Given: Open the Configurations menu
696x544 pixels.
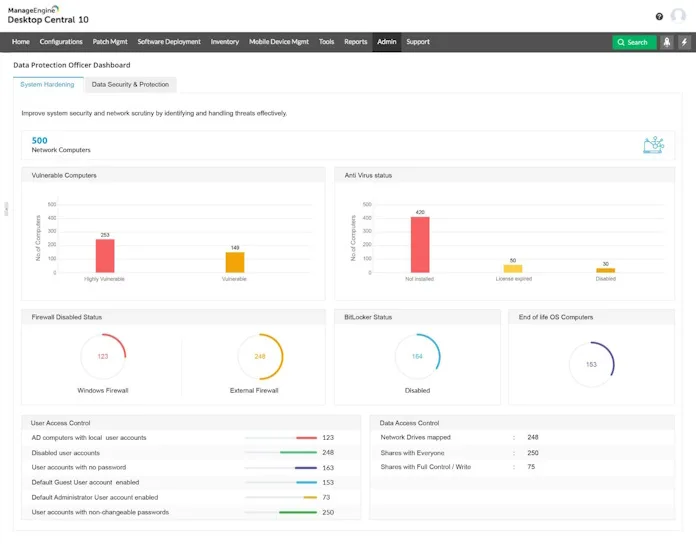Looking at the screenshot, I should coord(61,42).
